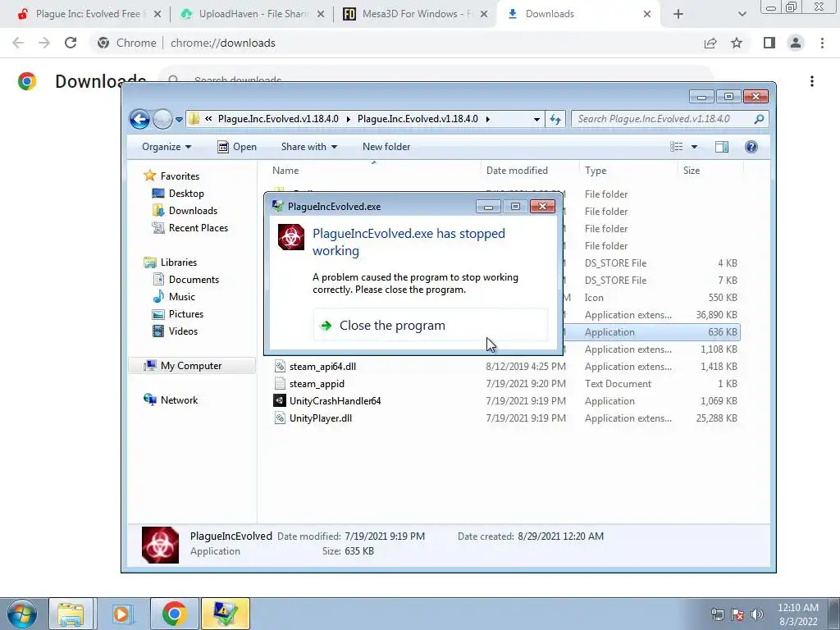The height and width of the screenshot is (630, 840).
Task: Open Chrome three-dot main menu
Action: [x=822, y=43]
